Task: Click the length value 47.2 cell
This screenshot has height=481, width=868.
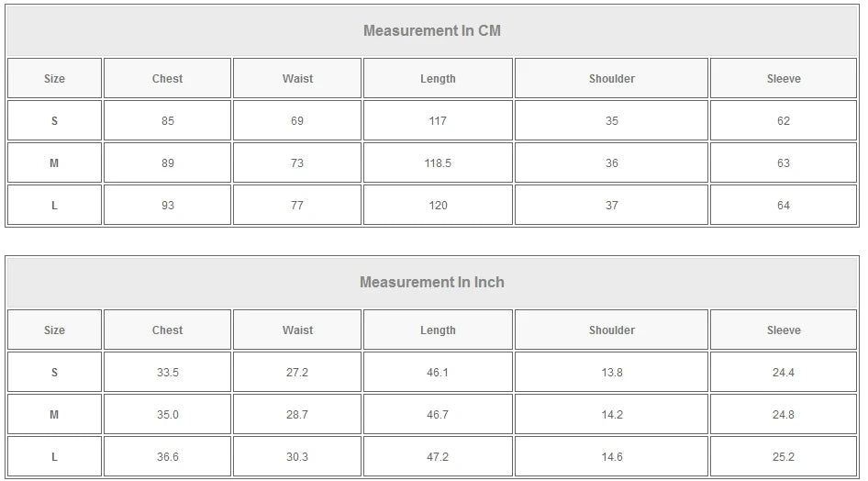Action: pyautogui.click(x=438, y=457)
